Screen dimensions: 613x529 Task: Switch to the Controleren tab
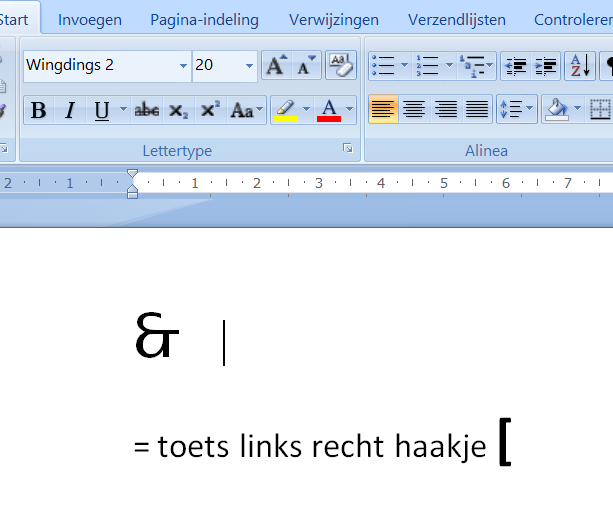573,20
